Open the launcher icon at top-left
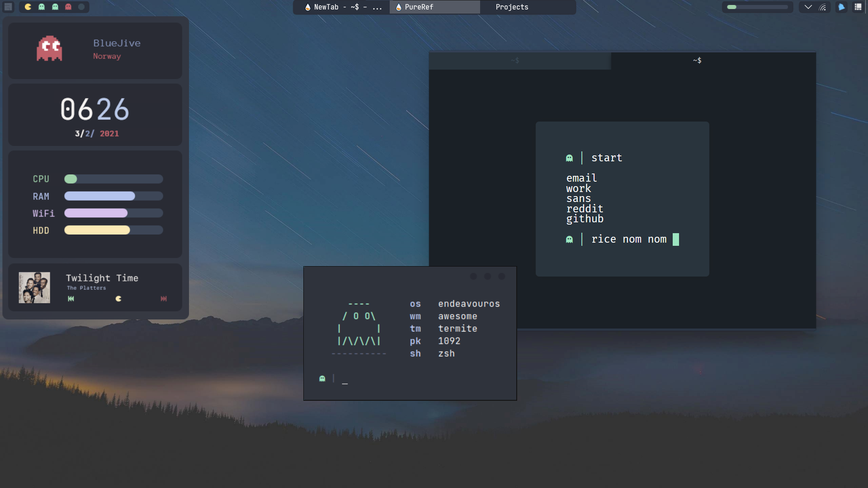 (x=8, y=7)
